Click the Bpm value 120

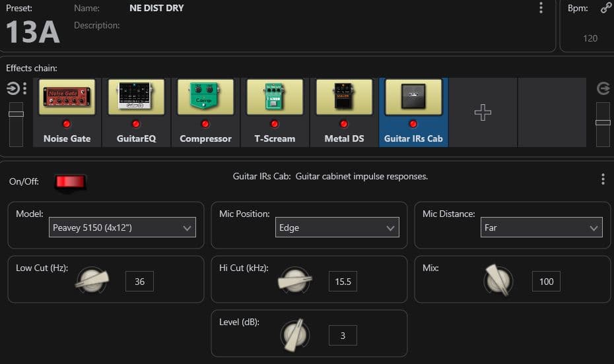tap(590, 38)
